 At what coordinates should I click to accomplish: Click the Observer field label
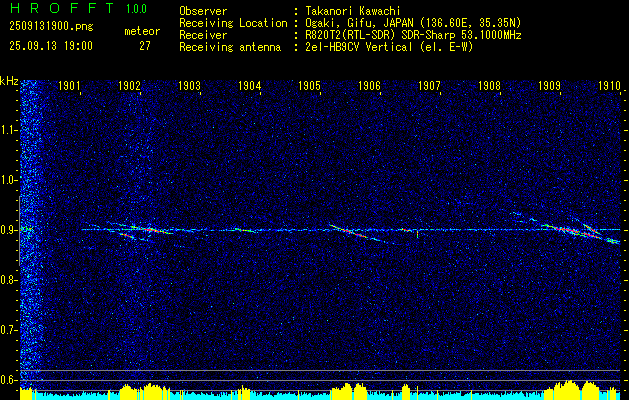(203, 11)
